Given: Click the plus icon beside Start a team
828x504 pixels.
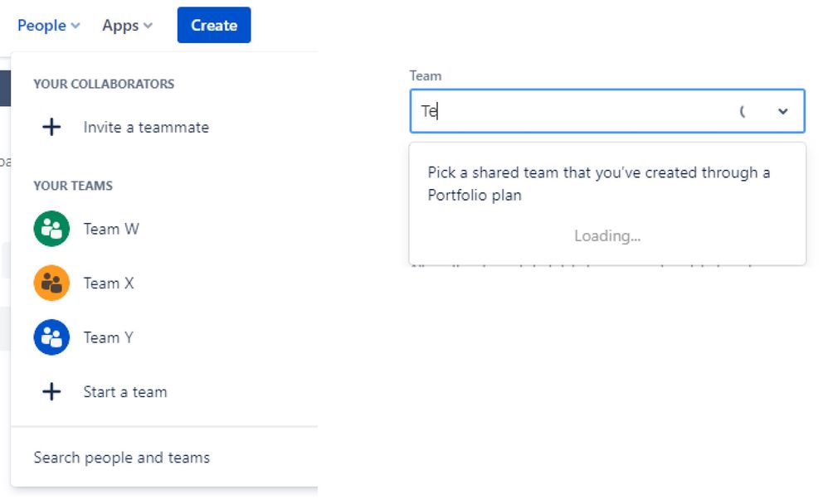Looking at the screenshot, I should (x=51, y=391).
